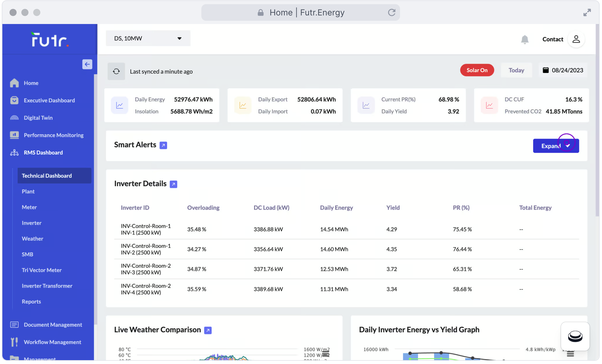
Task: Reload the page with browser refresh icon
Action: click(391, 12)
